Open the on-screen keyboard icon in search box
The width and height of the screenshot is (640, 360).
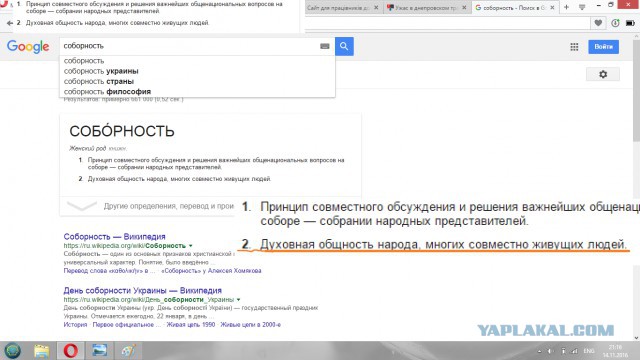pos(324,46)
